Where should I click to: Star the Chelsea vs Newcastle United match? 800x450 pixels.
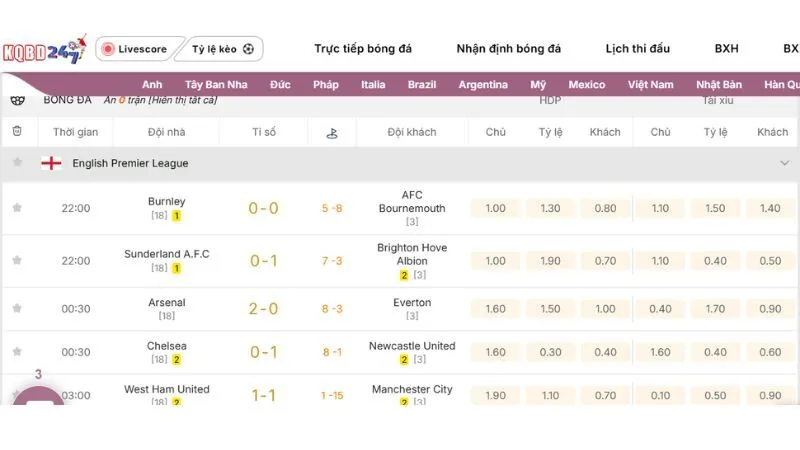17,352
